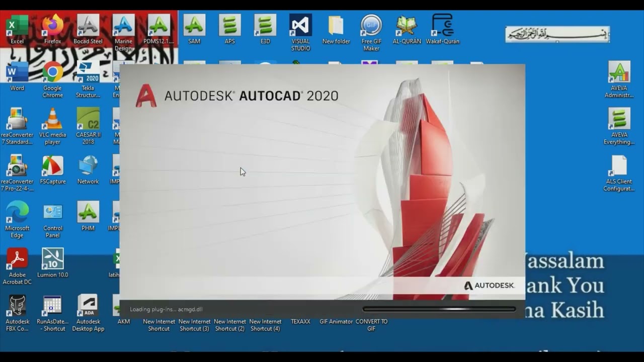This screenshot has width=644, height=362.
Task: Open the AL-QURAN desktop icon
Action: point(407,29)
